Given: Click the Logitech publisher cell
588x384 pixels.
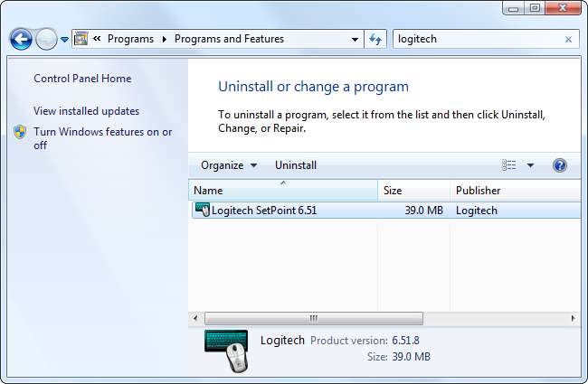Looking at the screenshot, I should [x=477, y=211].
